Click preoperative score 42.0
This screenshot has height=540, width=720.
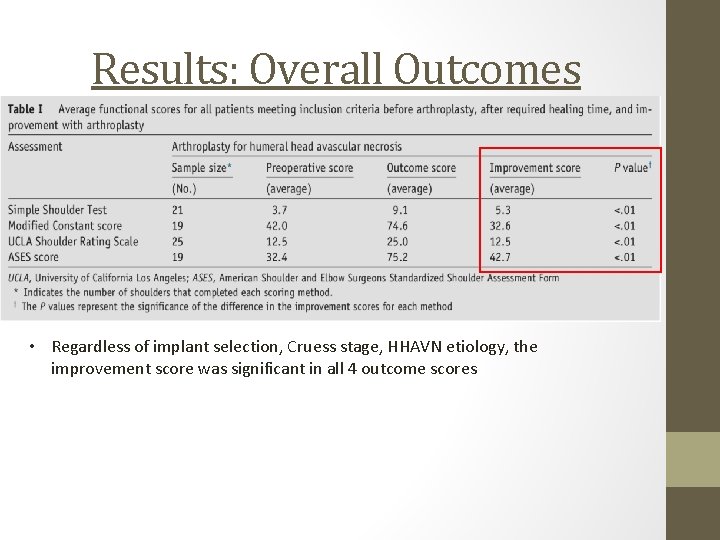pos(277,226)
